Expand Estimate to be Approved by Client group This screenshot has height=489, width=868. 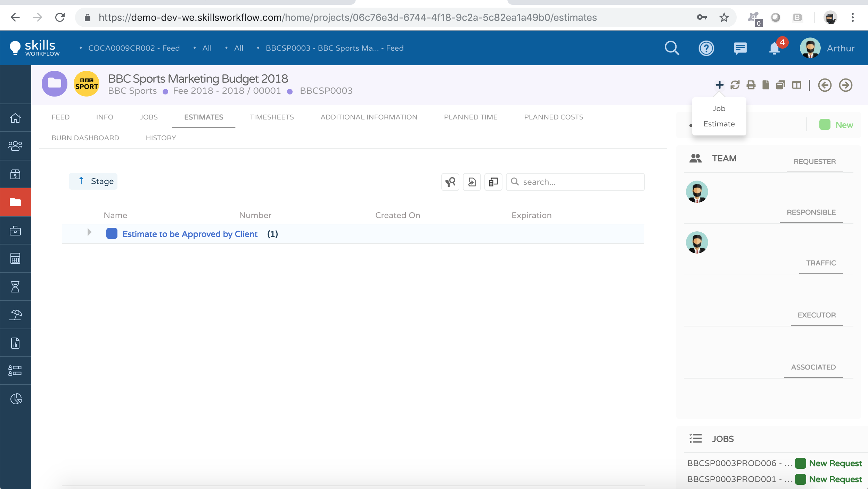click(x=89, y=232)
